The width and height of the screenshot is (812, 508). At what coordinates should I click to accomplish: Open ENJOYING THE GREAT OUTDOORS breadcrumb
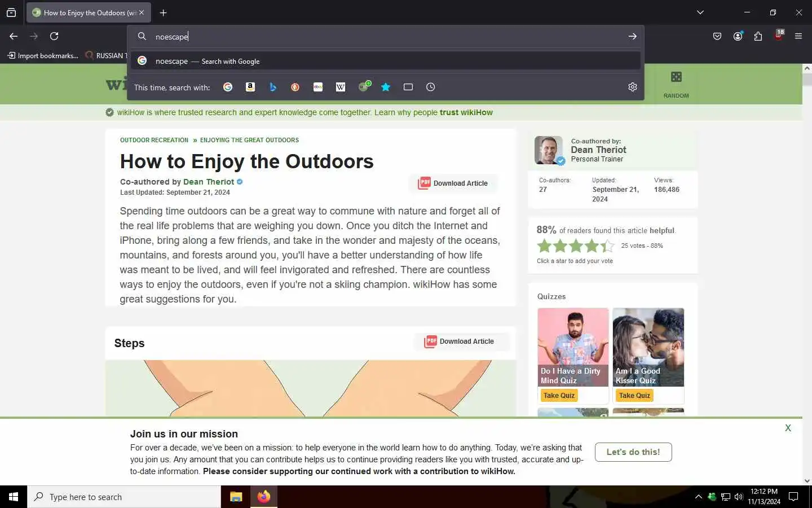249,140
